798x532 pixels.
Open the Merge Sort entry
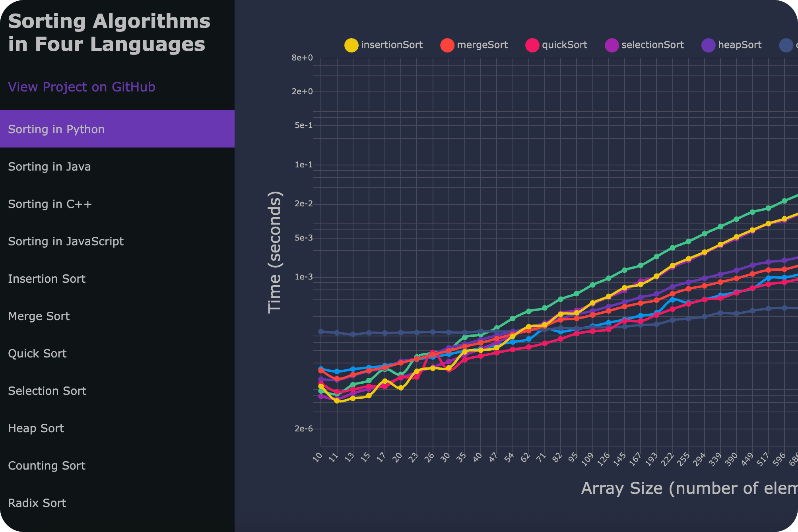point(39,316)
